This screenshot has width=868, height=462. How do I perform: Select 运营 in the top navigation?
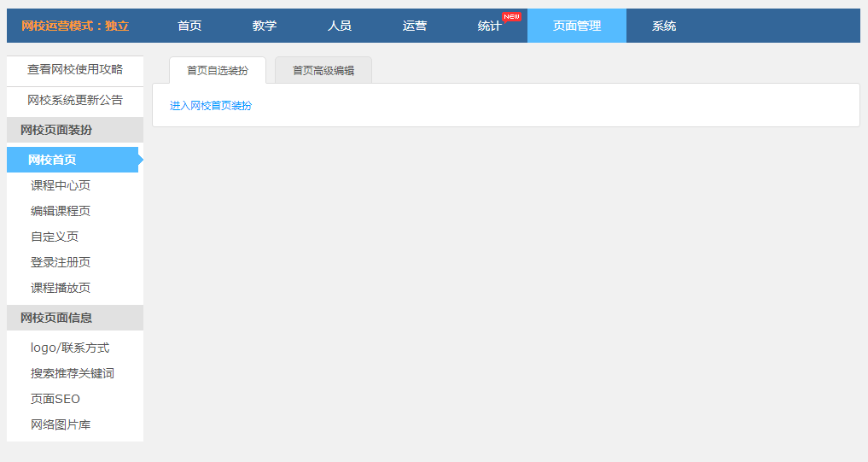[x=415, y=26]
